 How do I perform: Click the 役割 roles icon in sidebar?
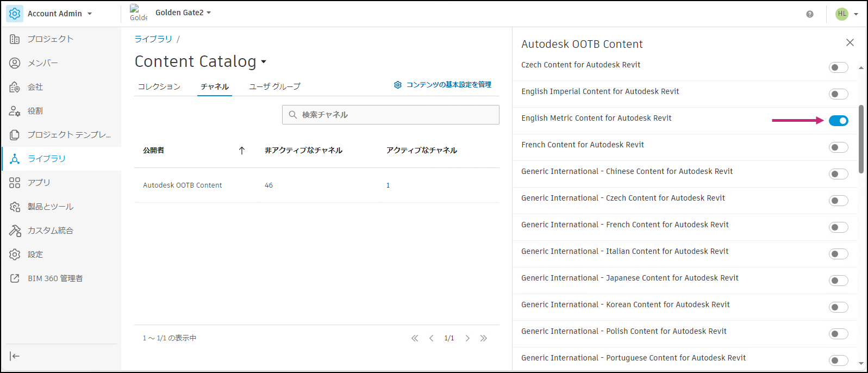click(x=15, y=111)
